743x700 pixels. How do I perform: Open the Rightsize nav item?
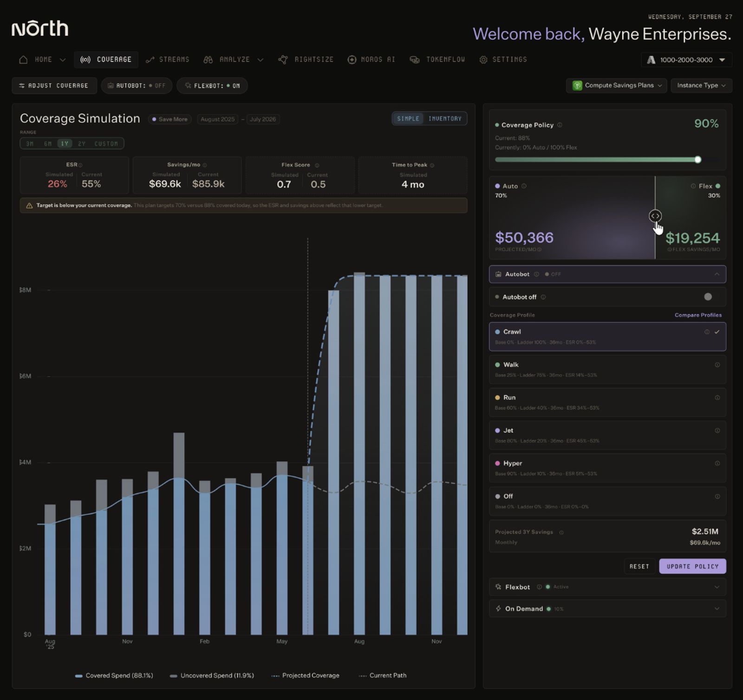pos(306,59)
